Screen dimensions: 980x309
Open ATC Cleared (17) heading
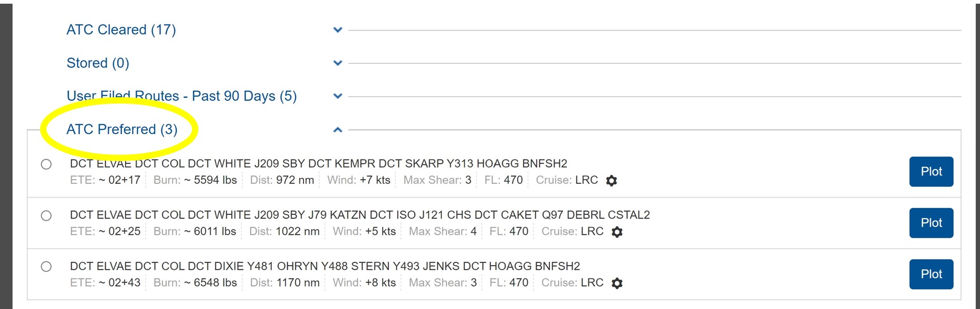pyautogui.click(x=121, y=30)
